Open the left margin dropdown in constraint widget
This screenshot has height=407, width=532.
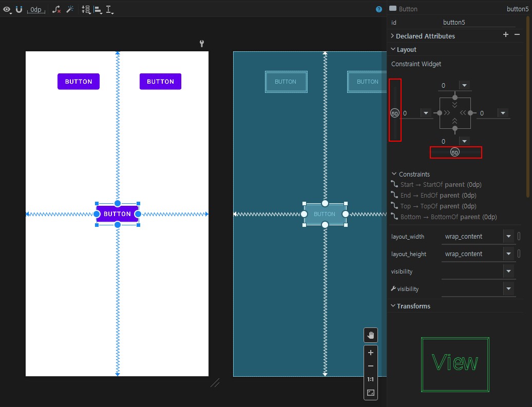pyautogui.click(x=426, y=113)
